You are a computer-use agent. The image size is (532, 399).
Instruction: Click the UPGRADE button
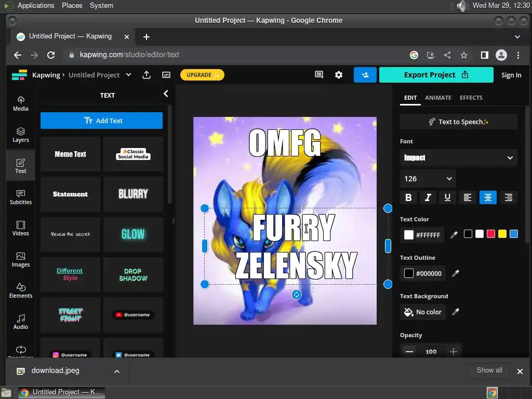(x=202, y=75)
